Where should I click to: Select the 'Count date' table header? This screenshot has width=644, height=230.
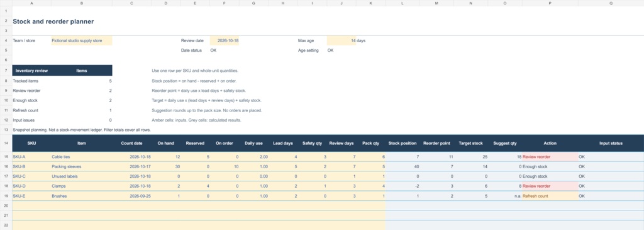[131, 143]
